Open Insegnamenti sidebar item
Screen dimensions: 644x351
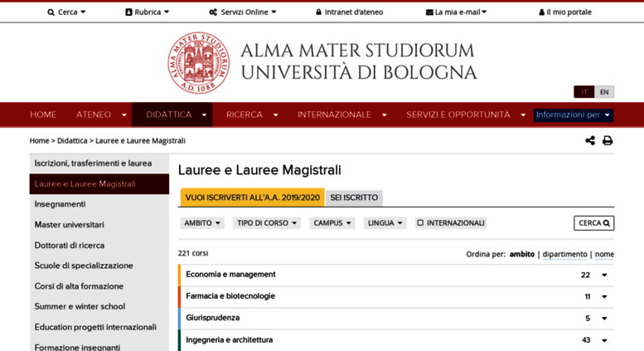click(x=99, y=204)
